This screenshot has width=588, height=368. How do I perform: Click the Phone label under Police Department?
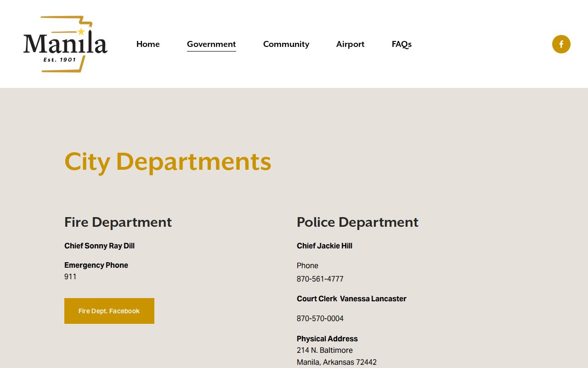click(307, 265)
